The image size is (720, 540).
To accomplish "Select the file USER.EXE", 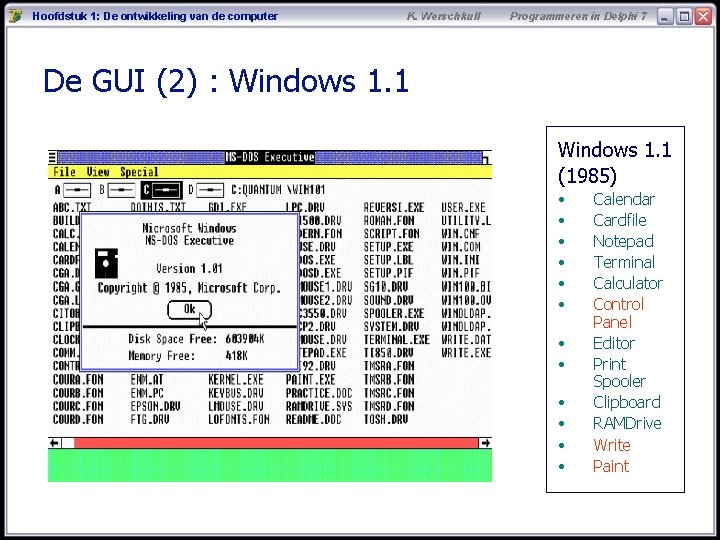I will click(463, 208).
